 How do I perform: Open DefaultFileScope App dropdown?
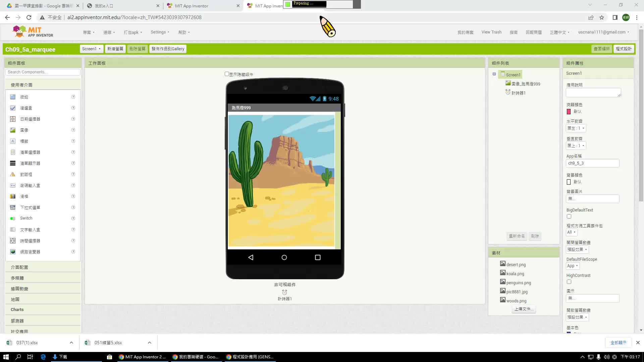[573, 266]
